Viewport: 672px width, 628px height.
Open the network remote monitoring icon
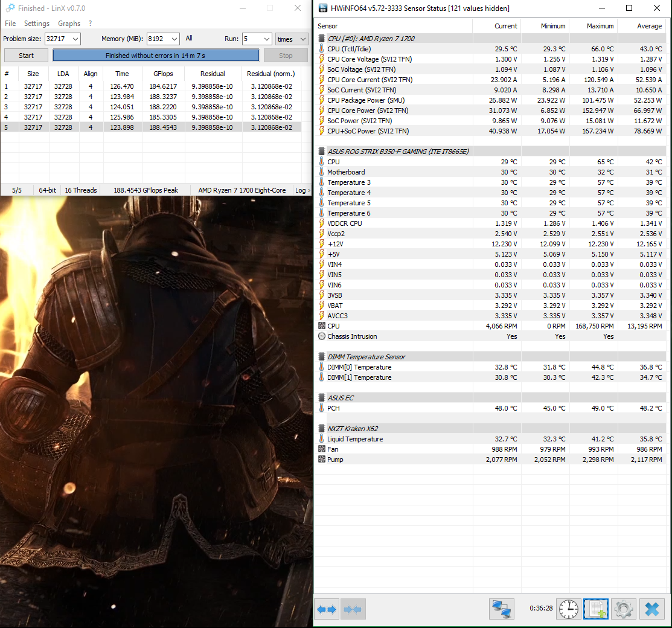[x=501, y=610]
